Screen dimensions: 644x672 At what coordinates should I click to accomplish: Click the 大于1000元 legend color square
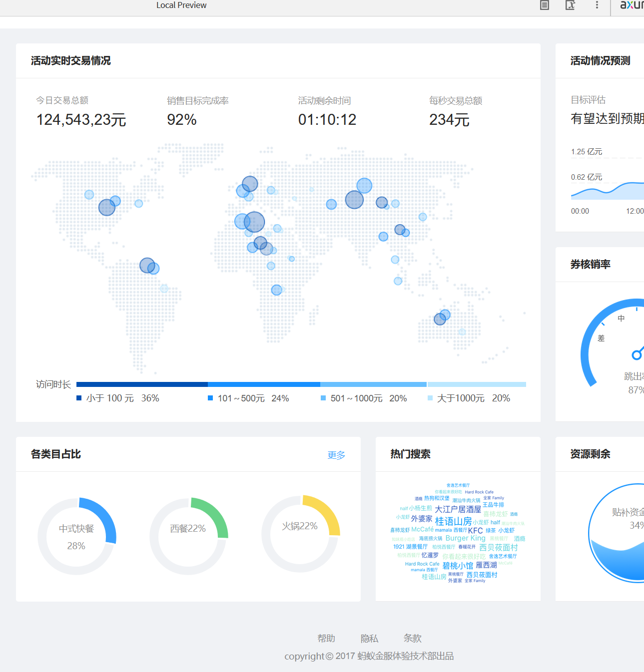(430, 398)
